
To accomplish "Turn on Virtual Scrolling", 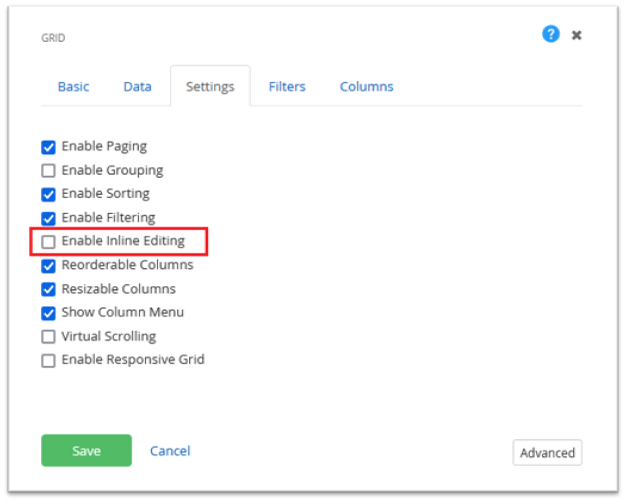I will [x=48, y=337].
